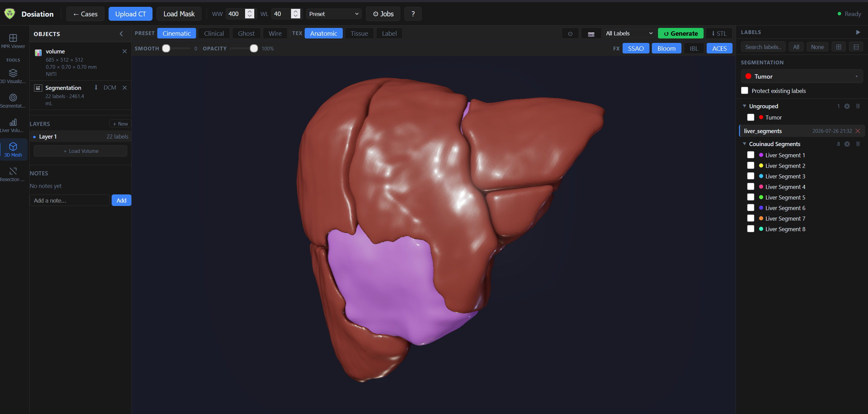The height and width of the screenshot is (414, 868).
Task: Generate the 3D mesh
Action: click(x=680, y=33)
